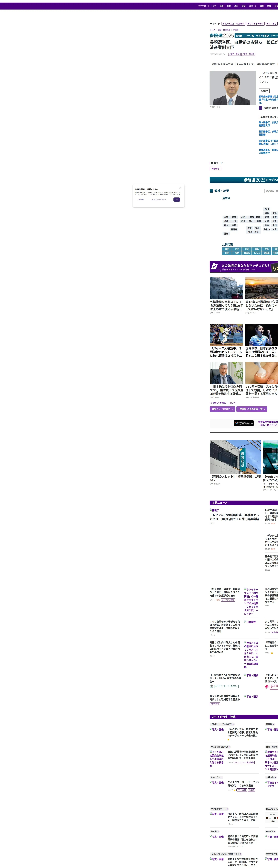Open the 国際 section
This screenshot has width=278, height=868.
(x=262, y=6)
